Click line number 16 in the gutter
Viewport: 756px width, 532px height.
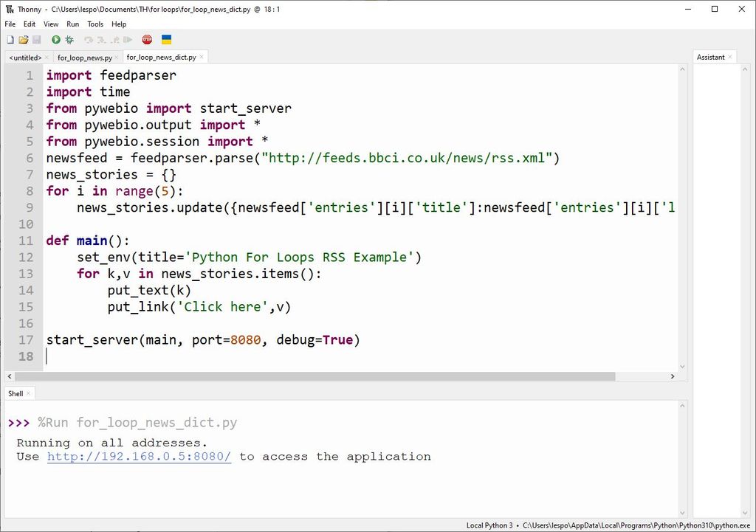click(26, 323)
